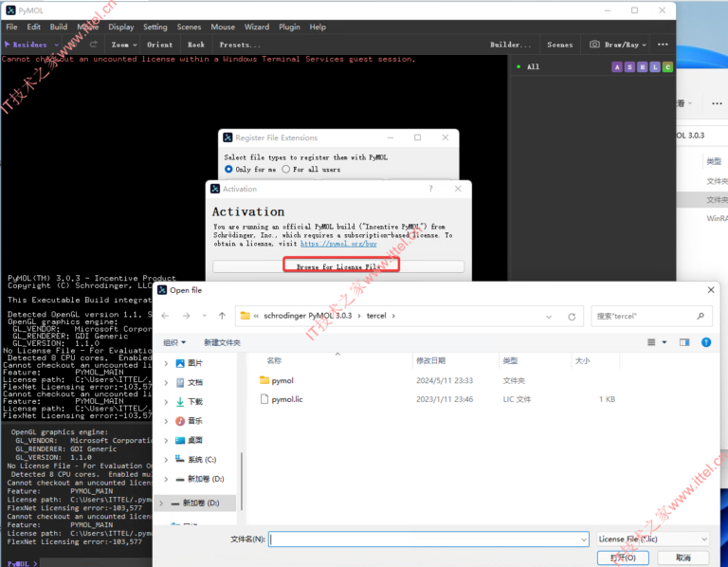Select 'Only for me' radio option
This screenshot has width=728, height=567.
pos(228,170)
